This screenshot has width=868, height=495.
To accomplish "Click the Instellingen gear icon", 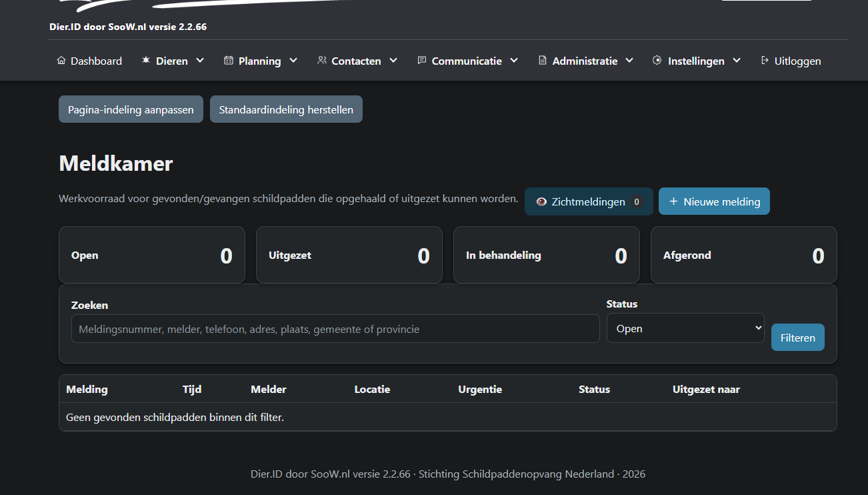I will [x=657, y=61].
